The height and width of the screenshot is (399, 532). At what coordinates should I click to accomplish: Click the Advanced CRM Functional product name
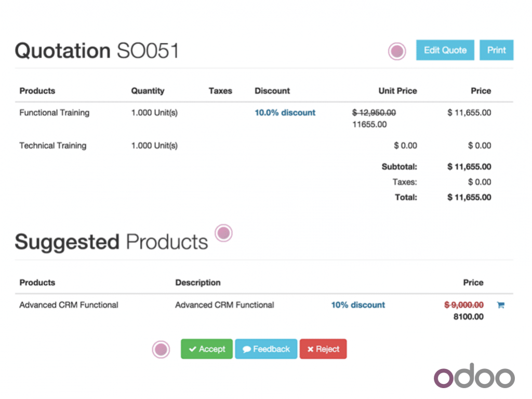(69, 305)
